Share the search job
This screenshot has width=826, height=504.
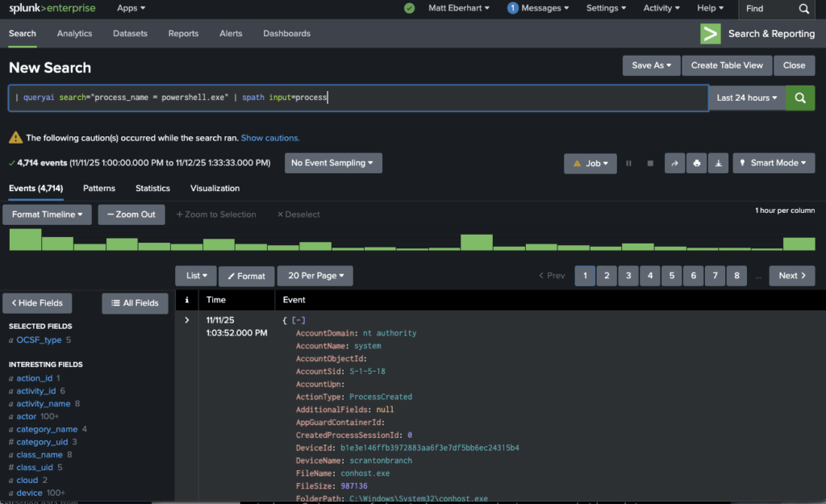[x=674, y=163]
